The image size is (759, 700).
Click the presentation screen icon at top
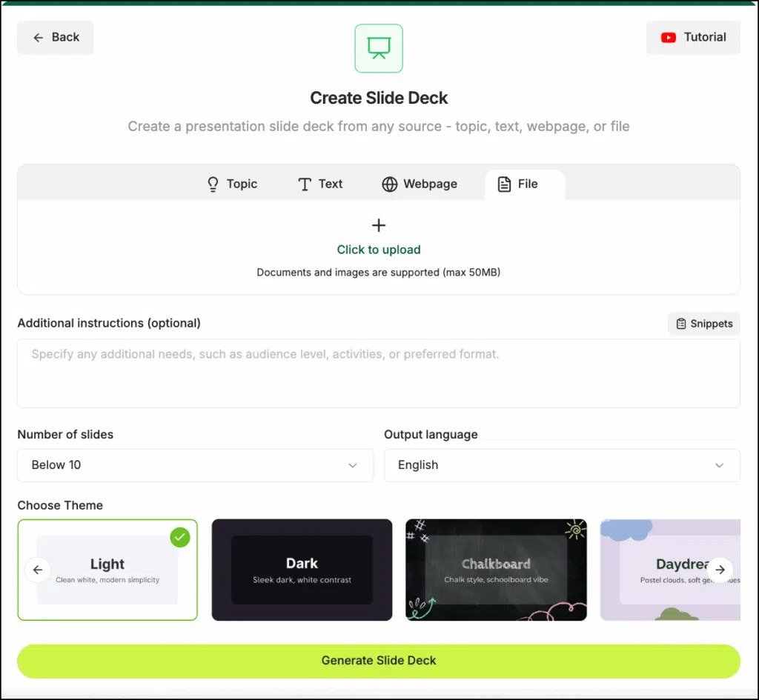pos(379,48)
